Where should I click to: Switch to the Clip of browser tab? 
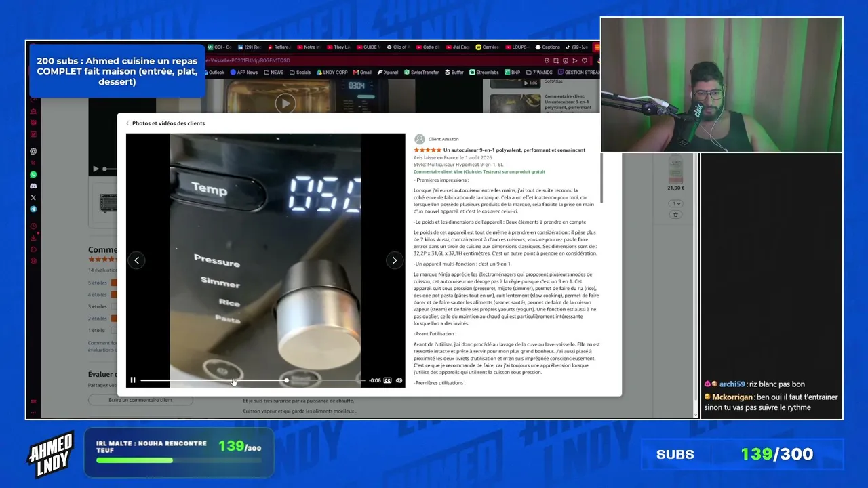pos(397,47)
